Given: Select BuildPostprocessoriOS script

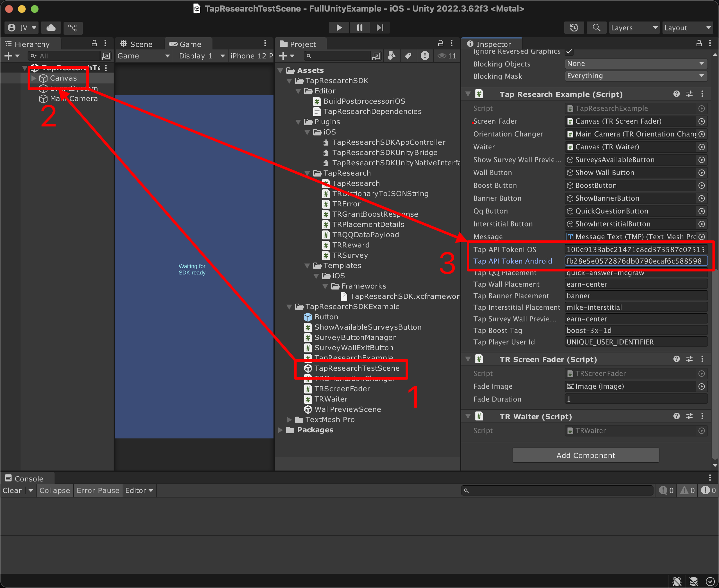Looking at the screenshot, I should coord(360,101).
